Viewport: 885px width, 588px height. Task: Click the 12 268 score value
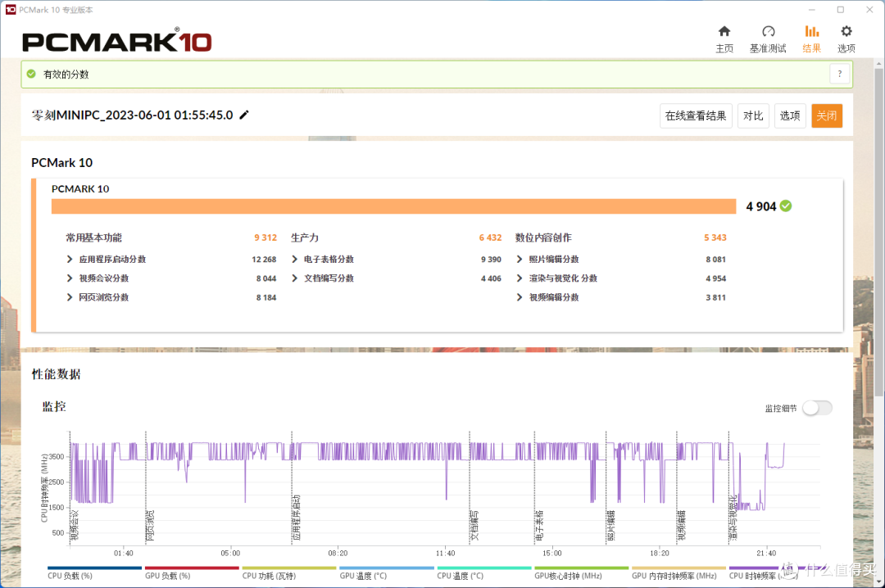coord(264,260)
